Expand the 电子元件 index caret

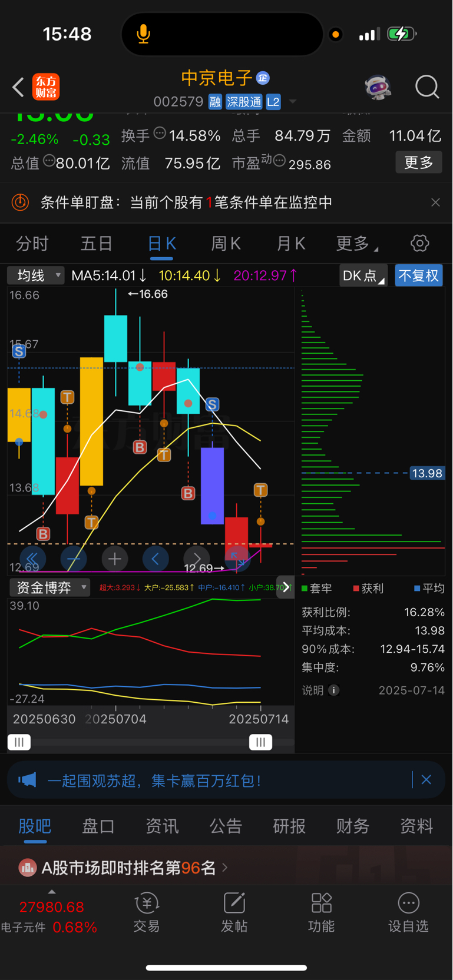pyautogui.click(x=52, y=892)
